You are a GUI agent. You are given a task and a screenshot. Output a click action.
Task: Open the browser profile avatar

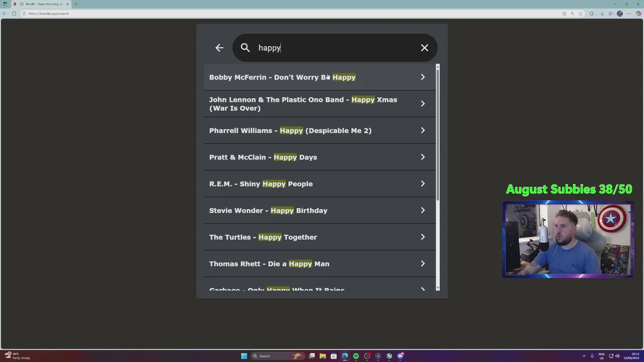620,14
